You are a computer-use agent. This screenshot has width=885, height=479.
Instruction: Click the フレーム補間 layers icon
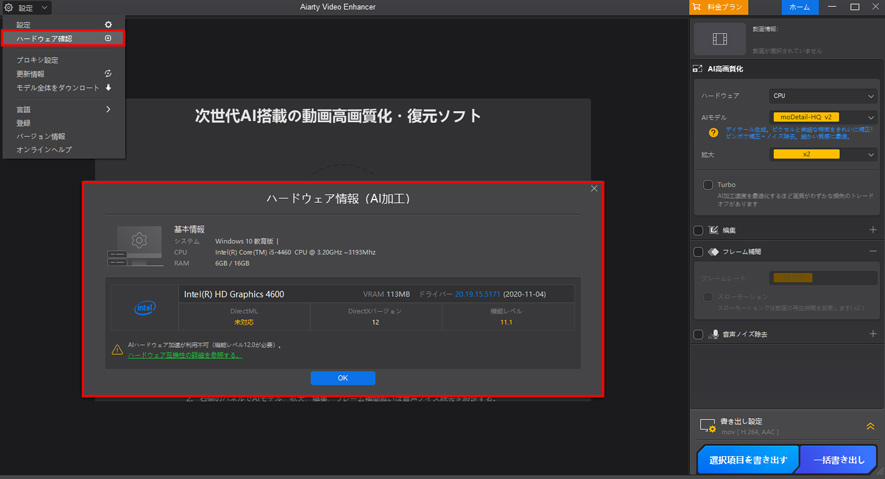[x=713, y=252]
